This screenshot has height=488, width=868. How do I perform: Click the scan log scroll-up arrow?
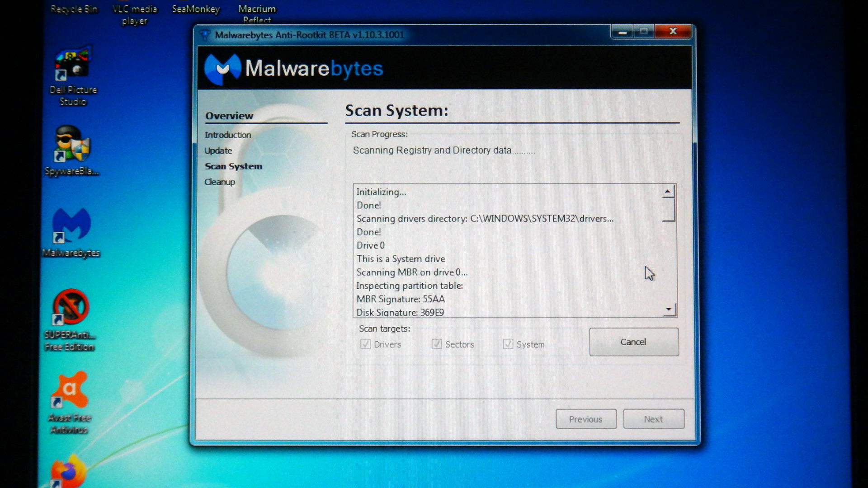(668, 192)
